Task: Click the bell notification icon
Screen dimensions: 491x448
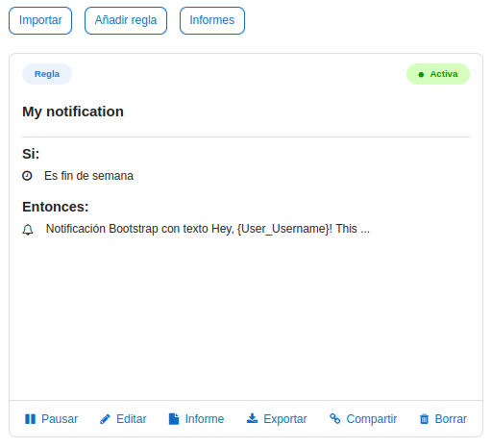Action: tap(28, 230)
